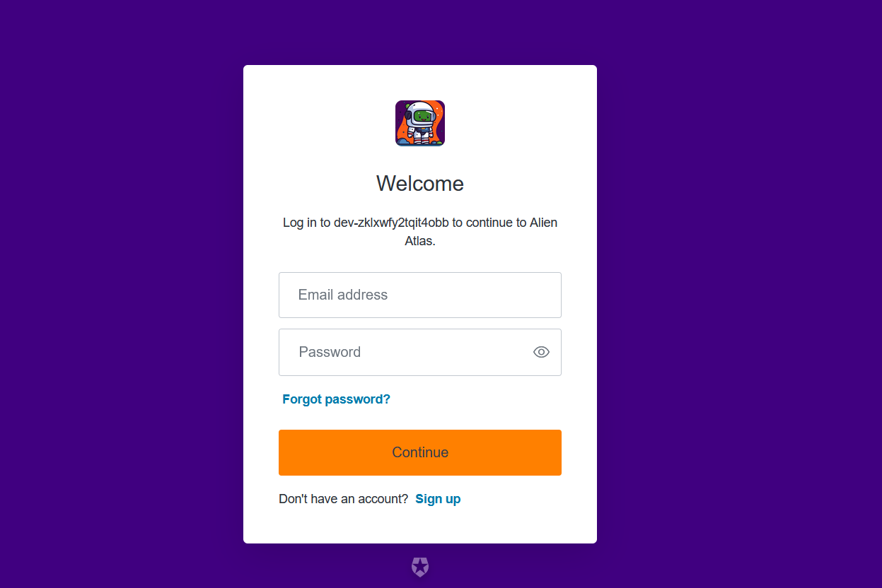The height and width of the screenshot is (588, 882).
Task: Click the "Email address" placeholder label
Action: (x=343, y=295)
